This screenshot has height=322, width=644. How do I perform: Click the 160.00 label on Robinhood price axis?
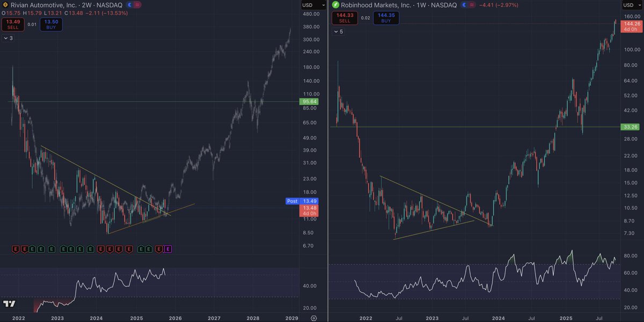click(633, 16)
